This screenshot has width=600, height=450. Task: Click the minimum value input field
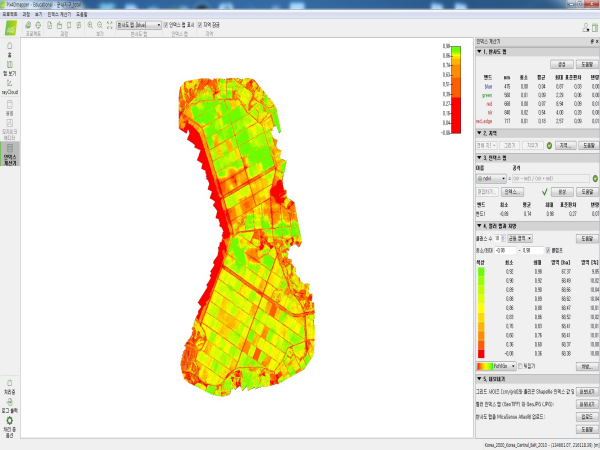[x=505, y=250]
